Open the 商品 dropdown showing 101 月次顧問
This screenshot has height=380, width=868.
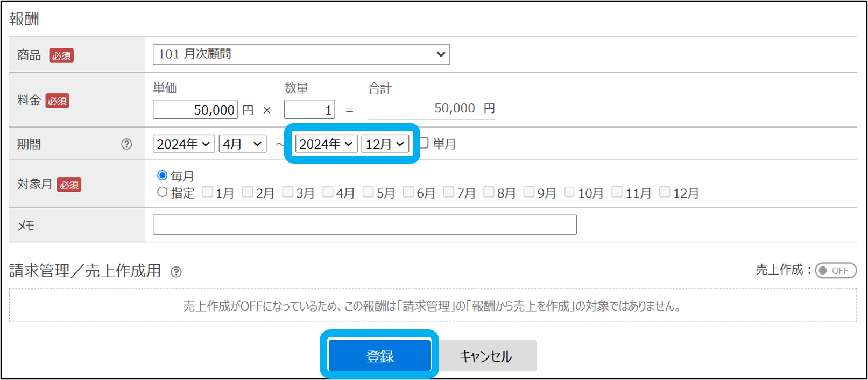coord(301,54)
